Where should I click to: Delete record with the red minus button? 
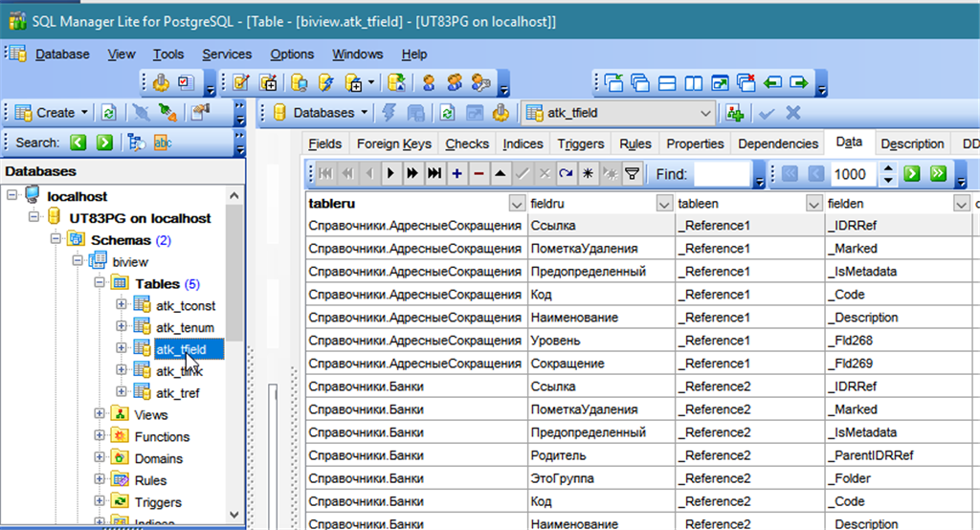coord(479,174)
